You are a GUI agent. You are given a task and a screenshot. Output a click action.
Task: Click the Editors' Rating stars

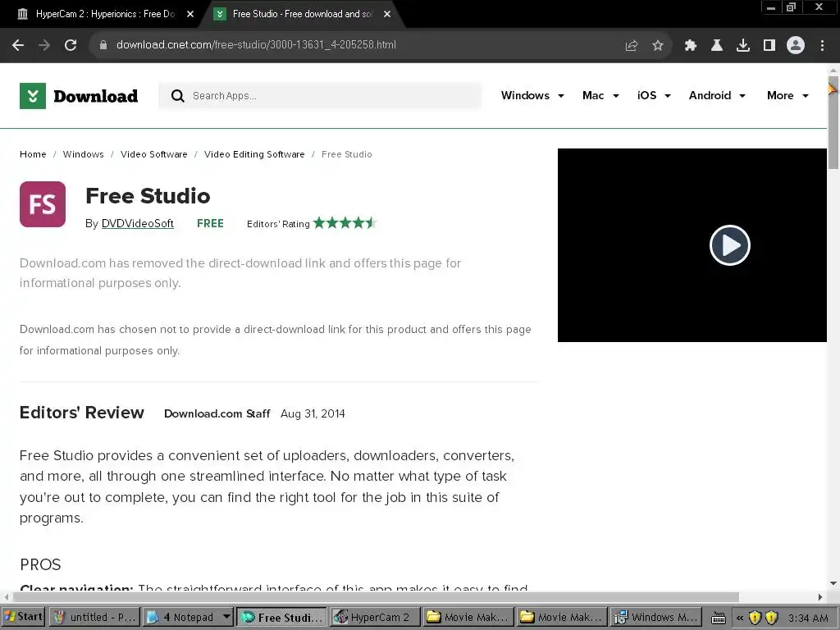pos(345,223)
